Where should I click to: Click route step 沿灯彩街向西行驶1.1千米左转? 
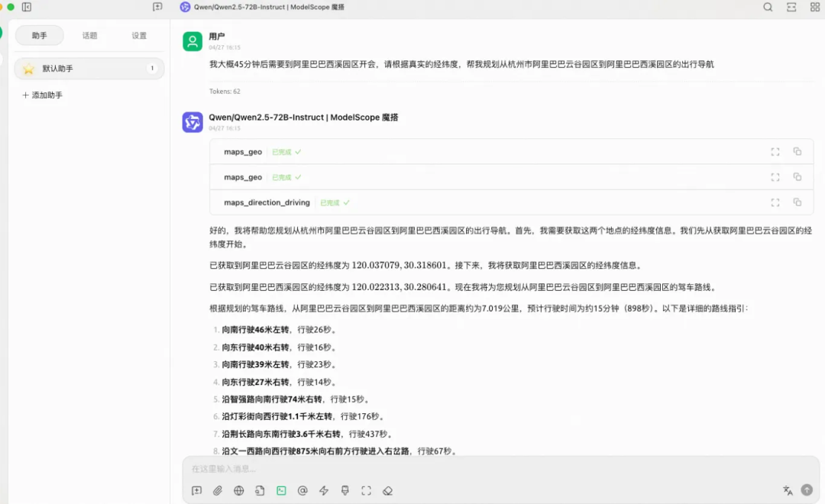[x=277, y=416]
